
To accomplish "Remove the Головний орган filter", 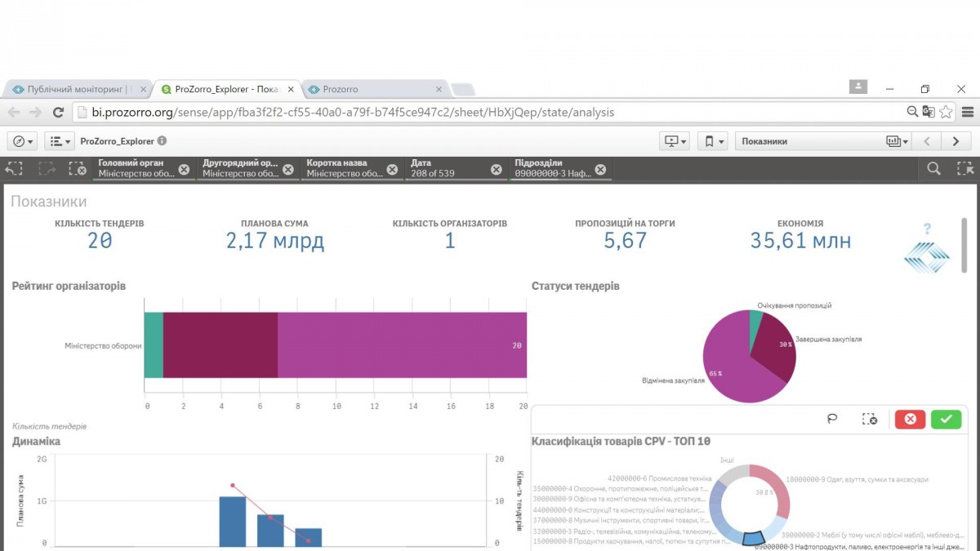I will (x=184, y=169).
